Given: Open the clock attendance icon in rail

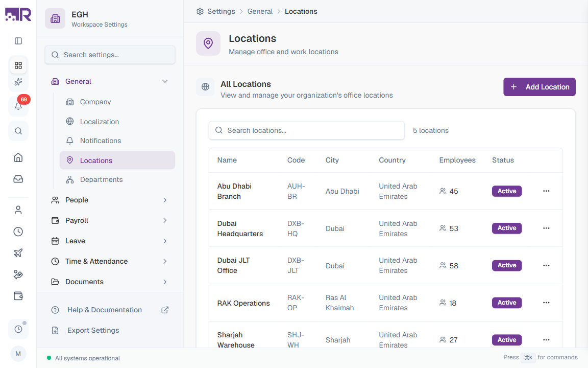Looking at the screenshot, I should click(x=18, y=232).
